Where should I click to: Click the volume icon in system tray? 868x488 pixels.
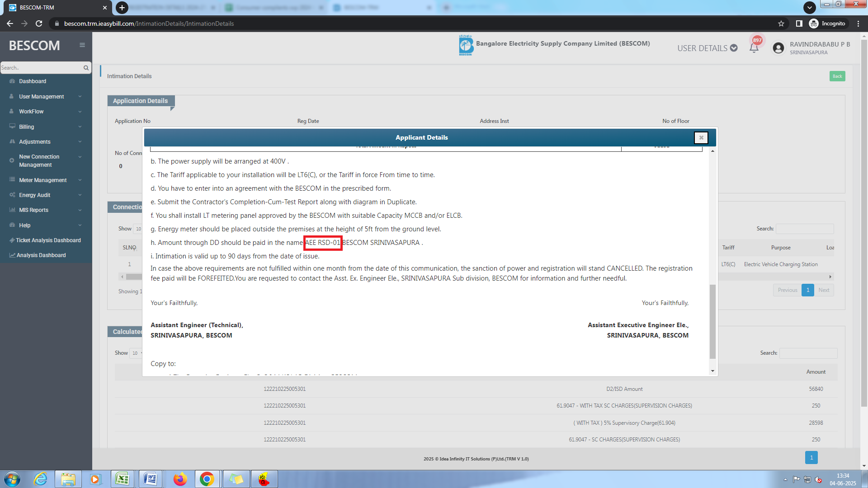[818, 479]
